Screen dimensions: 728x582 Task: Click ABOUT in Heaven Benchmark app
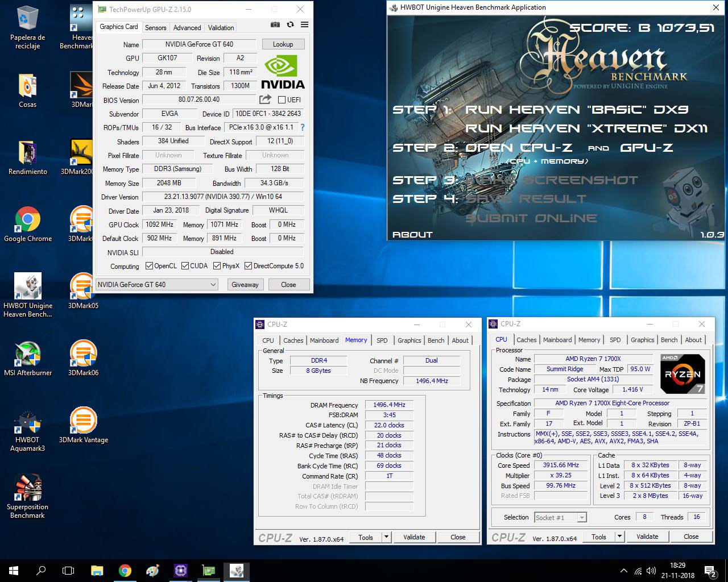[412, 234]
